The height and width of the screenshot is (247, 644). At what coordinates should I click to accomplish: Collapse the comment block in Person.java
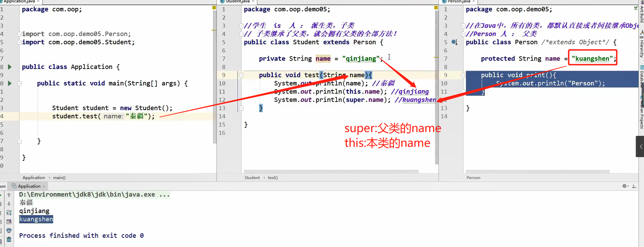pos(463,26)
